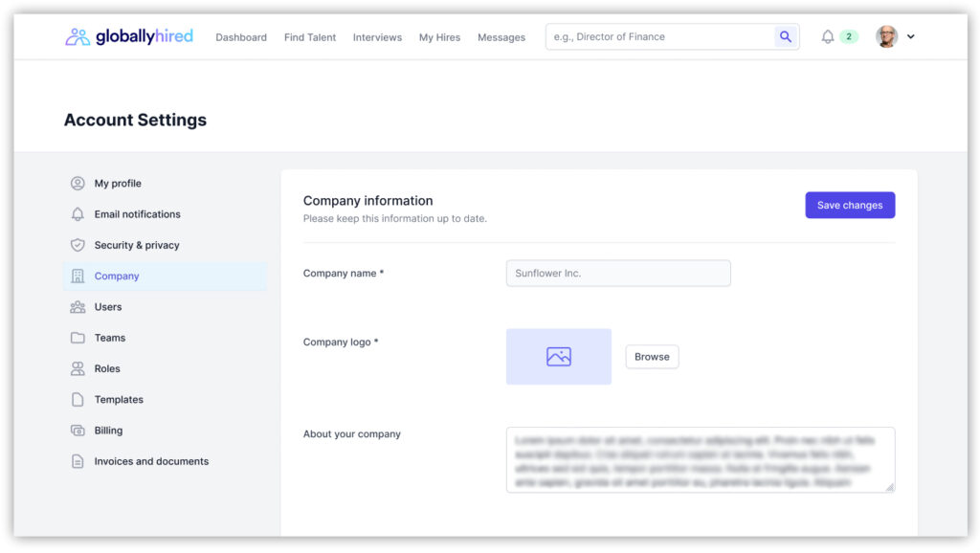Click the globallyhired logo

(x=129, y=37)
